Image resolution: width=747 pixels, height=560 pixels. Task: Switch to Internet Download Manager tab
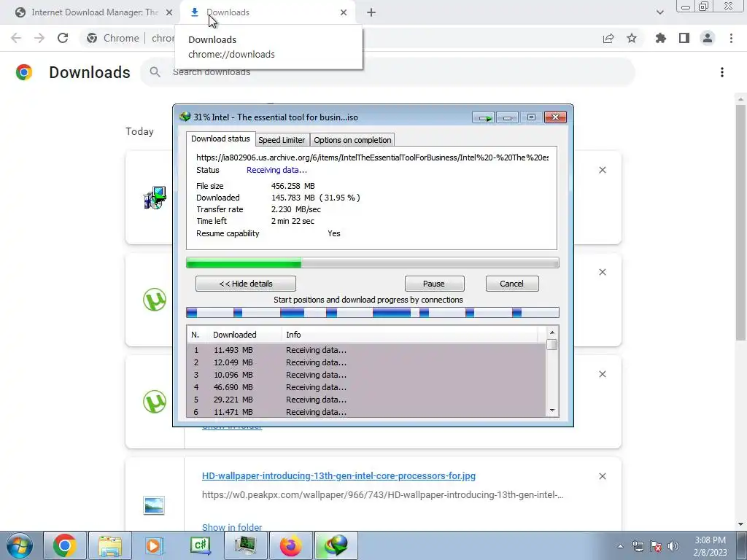click(x=94, y=12)
